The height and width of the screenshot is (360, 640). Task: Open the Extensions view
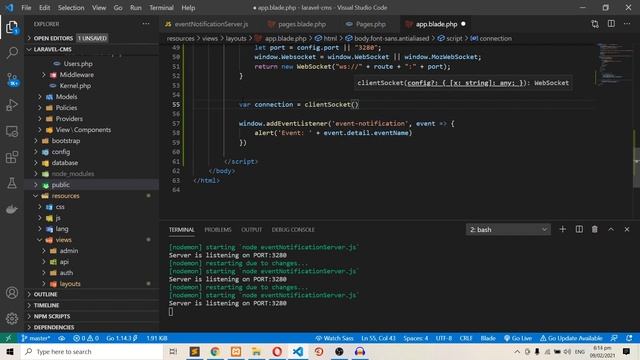pyautogui.click(x=12, y=157)
